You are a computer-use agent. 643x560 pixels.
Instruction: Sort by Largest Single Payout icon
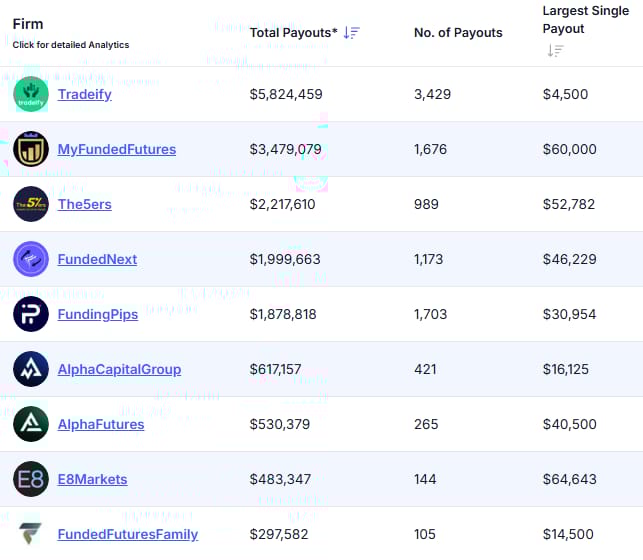(x=556, y=51)
